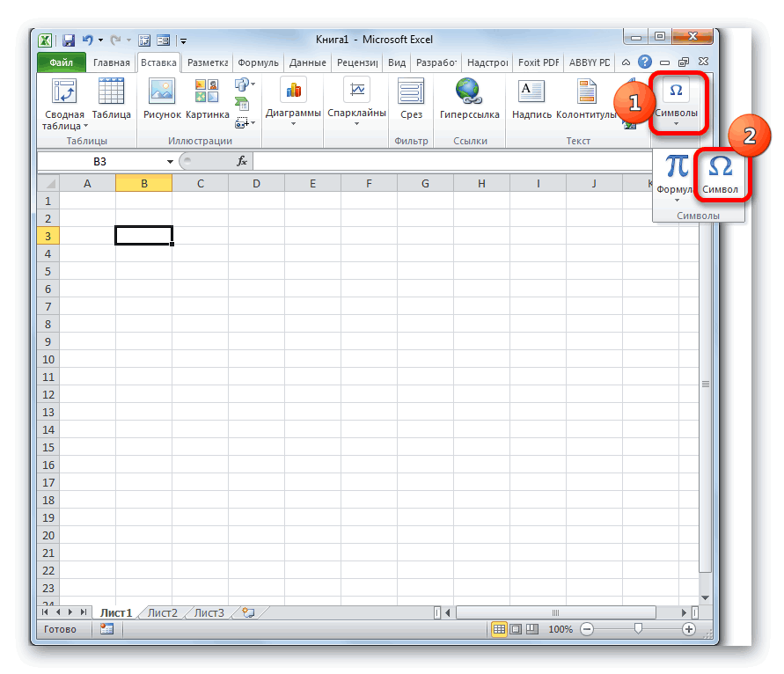Minimize the ribbon with the caret icon

[626, 62]
